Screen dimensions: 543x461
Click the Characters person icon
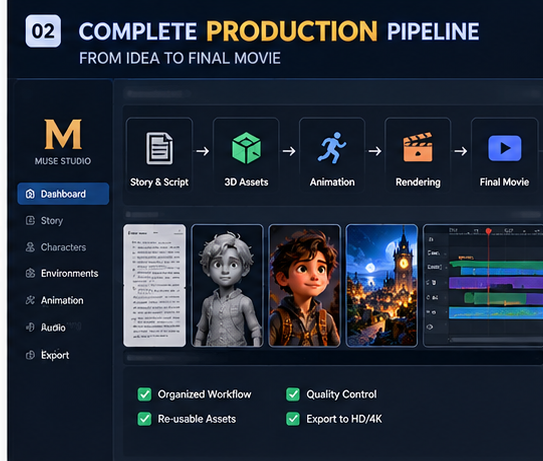(30, 247)
